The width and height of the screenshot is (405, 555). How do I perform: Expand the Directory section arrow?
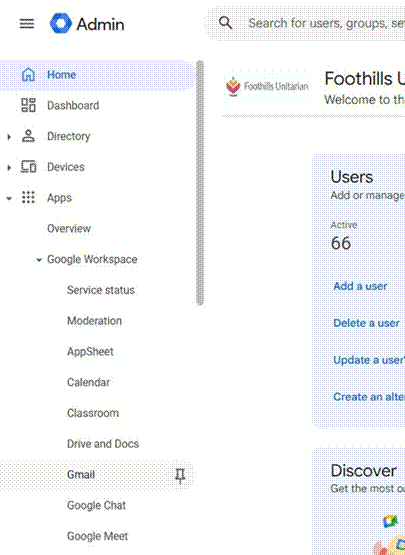coord(9,136)
